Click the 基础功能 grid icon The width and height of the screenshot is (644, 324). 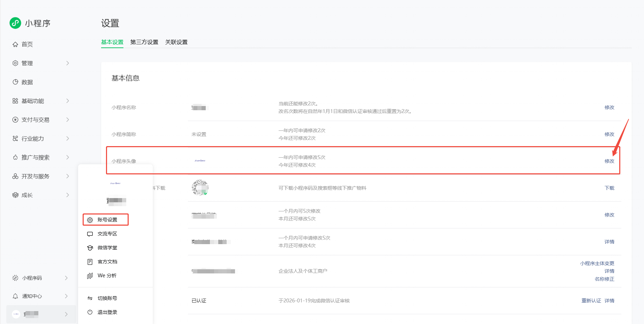point(15,101)
